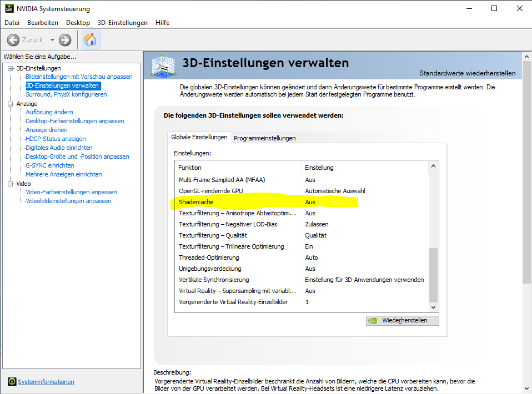Click the 3D-Einstellungen verwalten header icon

click(x=164, y=65)
